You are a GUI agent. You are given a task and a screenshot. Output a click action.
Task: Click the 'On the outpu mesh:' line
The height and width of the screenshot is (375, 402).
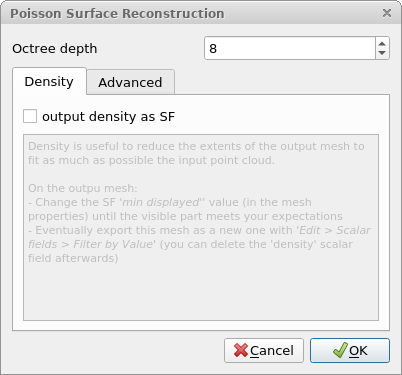(83, 188)
